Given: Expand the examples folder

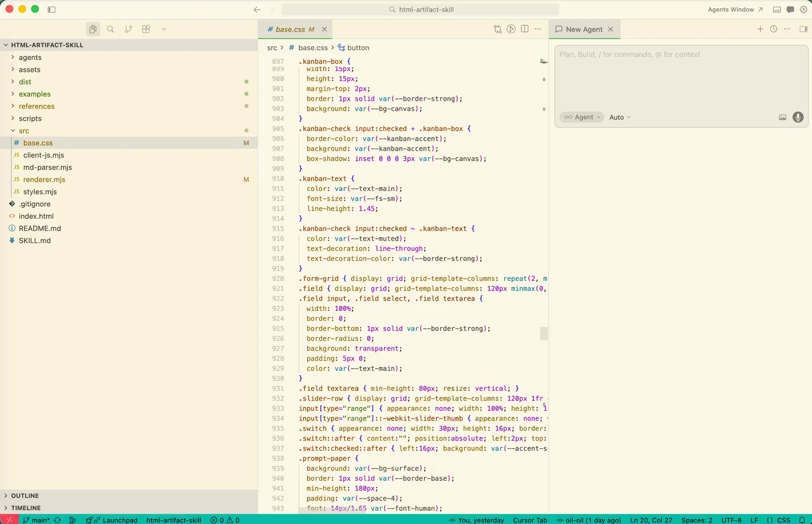Looking at the screenshot, I should coord(129,94).
